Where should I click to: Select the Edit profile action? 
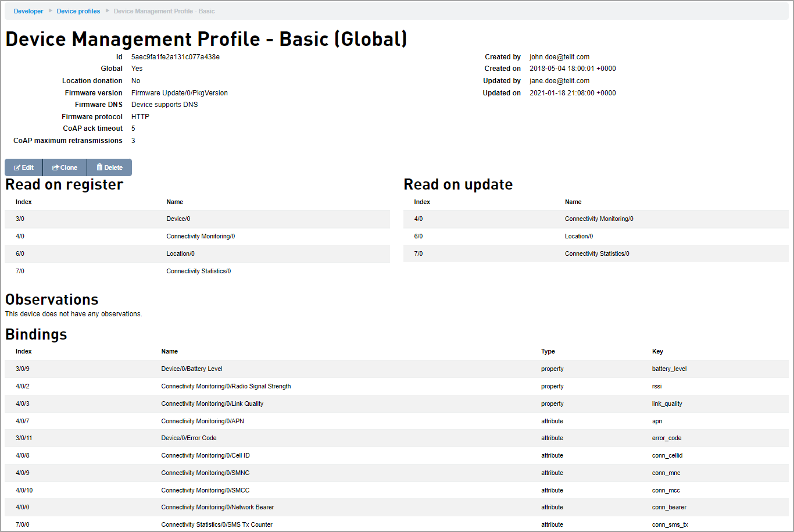point(23,167)
